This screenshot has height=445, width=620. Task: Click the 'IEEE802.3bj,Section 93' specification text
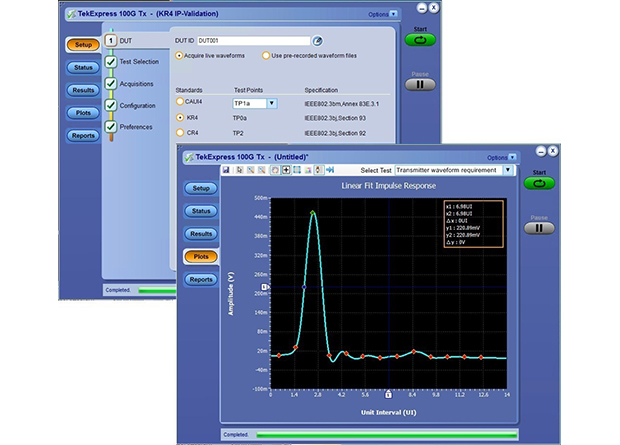(335, 118)
